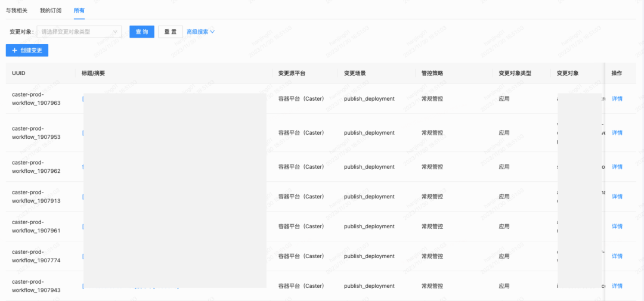Click 应用 in row 1907913
This screenshot has height=301, width=644.
coord(504,197)
